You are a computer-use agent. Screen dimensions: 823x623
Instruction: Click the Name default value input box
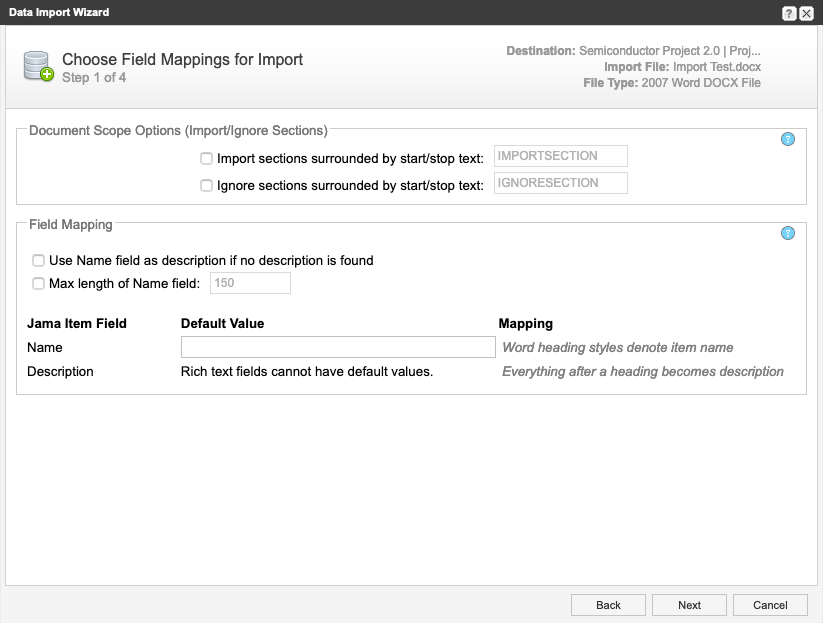pos(338,347)
